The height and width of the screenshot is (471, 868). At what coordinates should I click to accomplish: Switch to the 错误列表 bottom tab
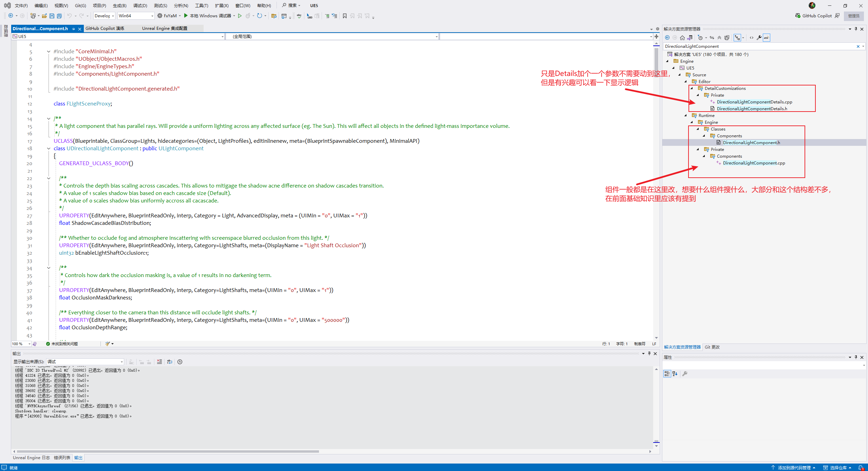click(62, 458)
